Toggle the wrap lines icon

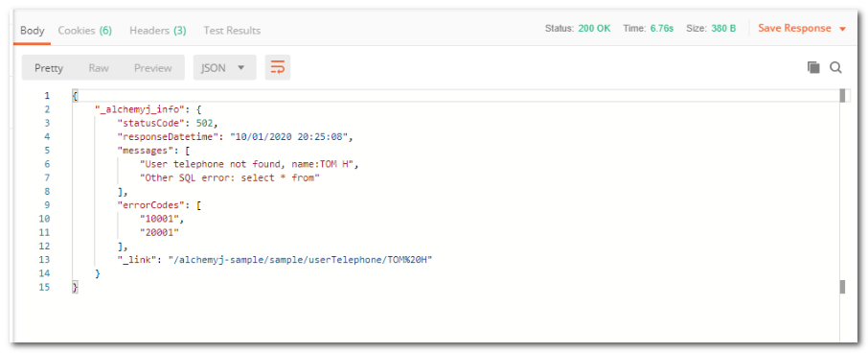[x=277, y=67]
